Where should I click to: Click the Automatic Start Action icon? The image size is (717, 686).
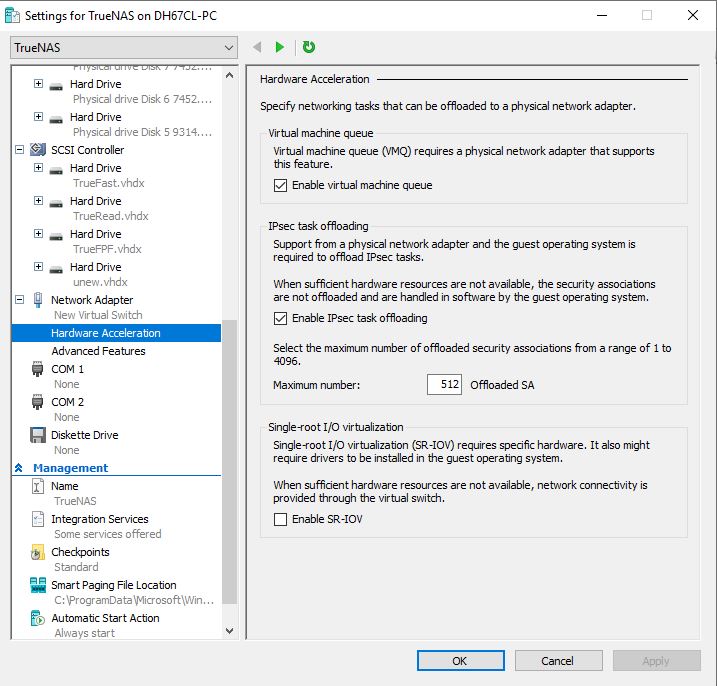(38, 618)
